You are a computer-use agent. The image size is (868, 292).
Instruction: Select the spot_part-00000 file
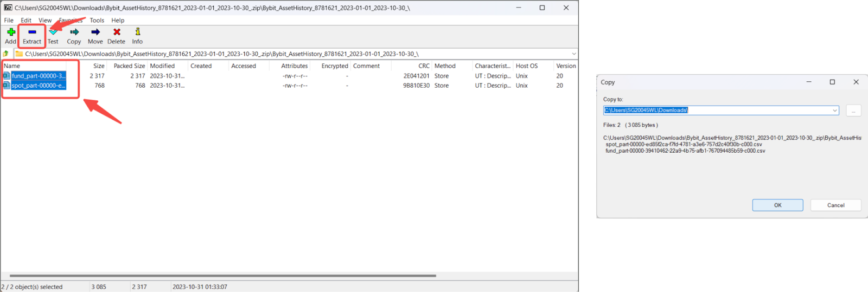(38, 86)
